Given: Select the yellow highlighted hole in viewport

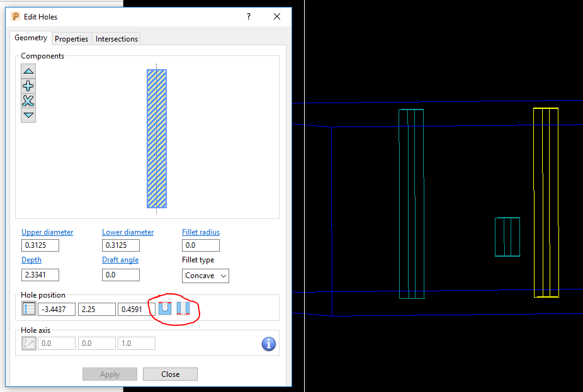Looking at the screenshot, I should point(546,203).
